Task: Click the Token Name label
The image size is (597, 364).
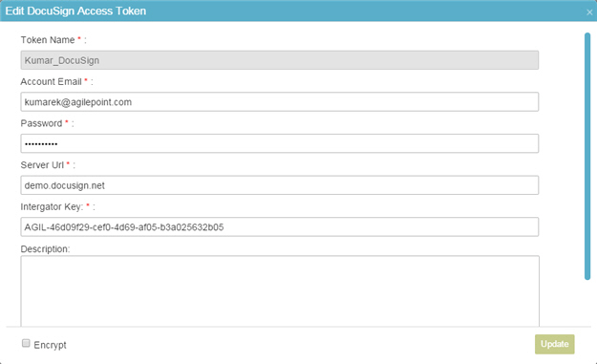Action: pyautogui.click(x=48, y=40)
